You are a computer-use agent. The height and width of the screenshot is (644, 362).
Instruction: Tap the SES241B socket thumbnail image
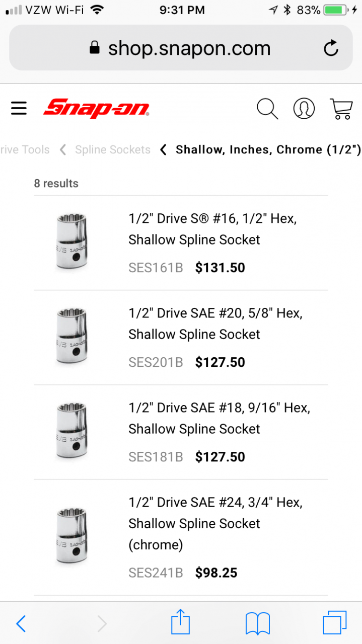tap(71, 536)
